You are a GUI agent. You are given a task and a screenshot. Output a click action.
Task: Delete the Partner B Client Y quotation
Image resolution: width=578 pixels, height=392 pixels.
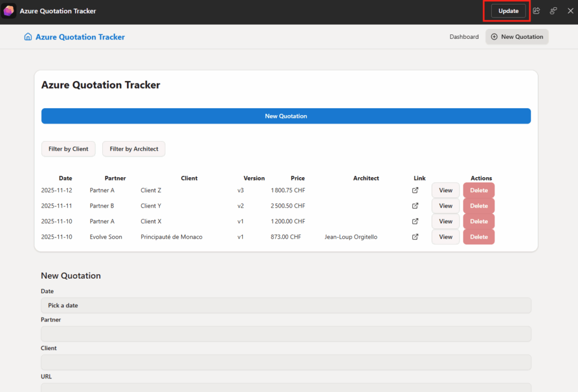pos(479,206)
